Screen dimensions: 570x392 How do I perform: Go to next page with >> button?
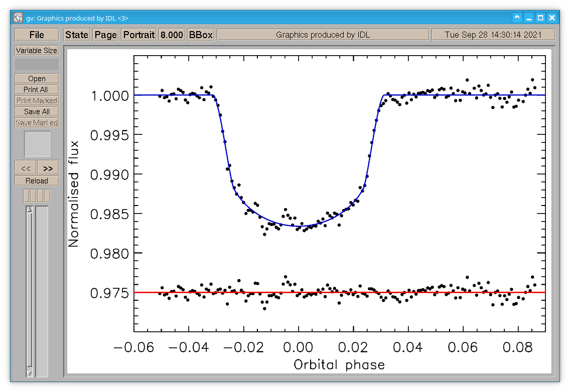pos(48,168)
